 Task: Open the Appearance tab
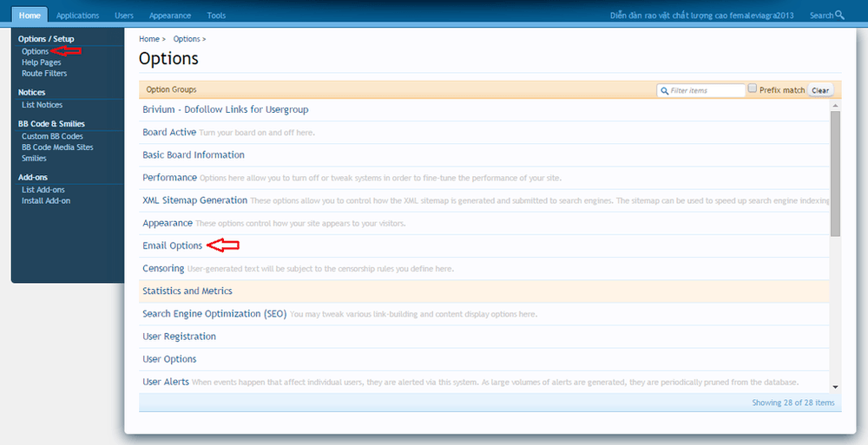[x=170, y=16]
